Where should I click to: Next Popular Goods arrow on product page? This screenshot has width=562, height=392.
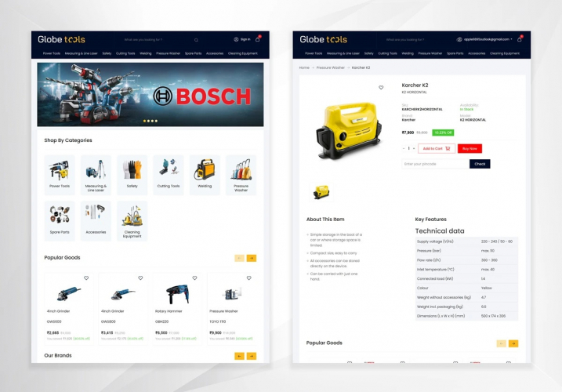[513, 343]
